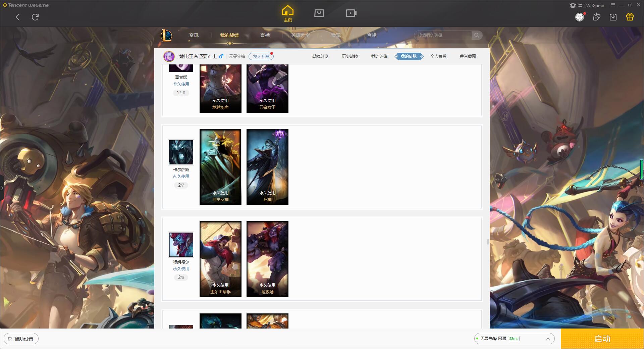Click the 特朗德尔 champion portrait
Image resolution: width=644 pixels, height=349 pixels.
181,245
